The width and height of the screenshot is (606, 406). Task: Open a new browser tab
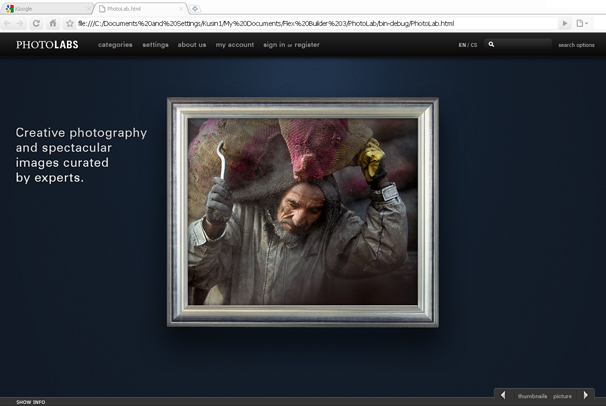tap(195, 8)
